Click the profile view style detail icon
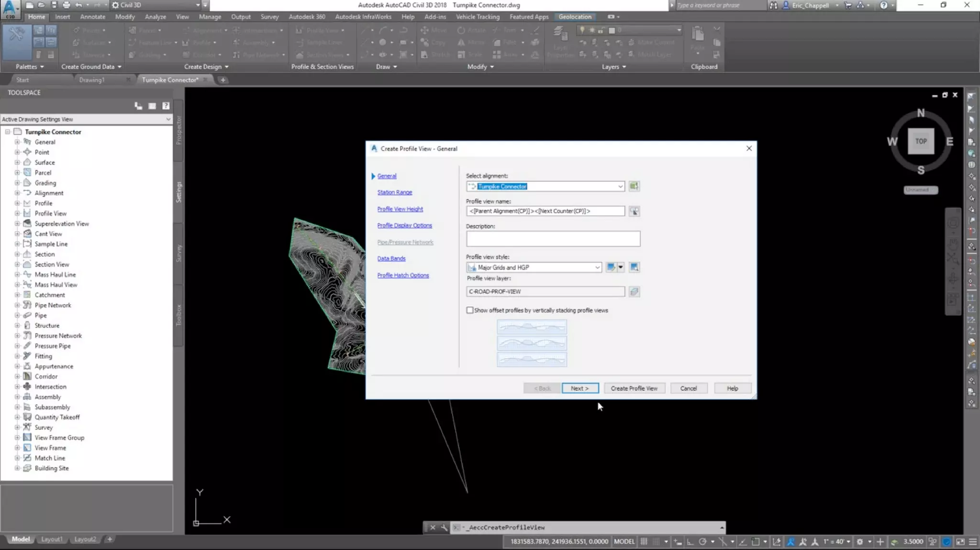The width and height of the screenshot is (980, 550). 634,267
